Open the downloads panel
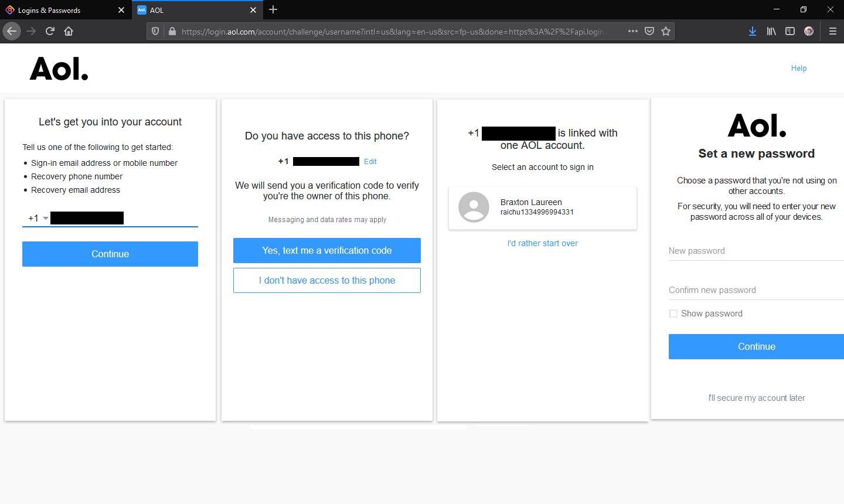The height and width of the screenshot is (504, 844). [753, 31]
